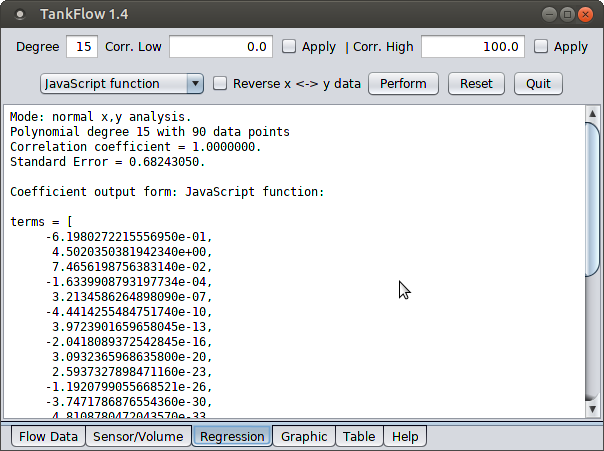
Task: Click the Degree input field
Action: point(82,46)
